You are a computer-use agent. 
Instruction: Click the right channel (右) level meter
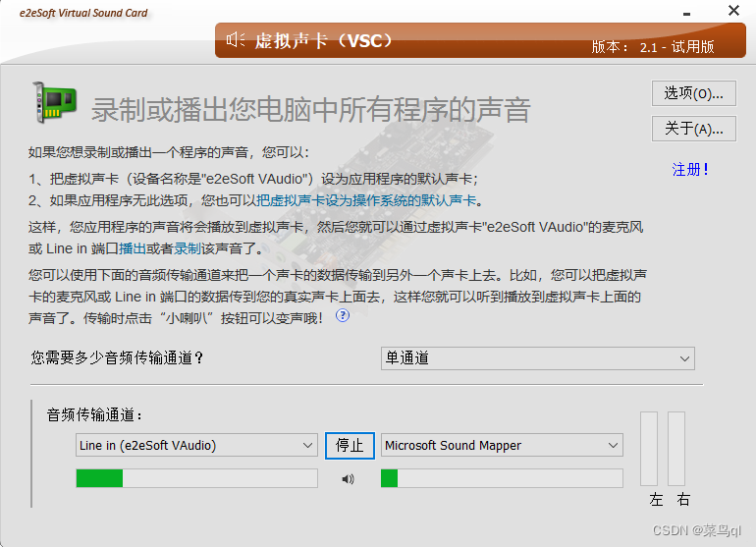676,449
